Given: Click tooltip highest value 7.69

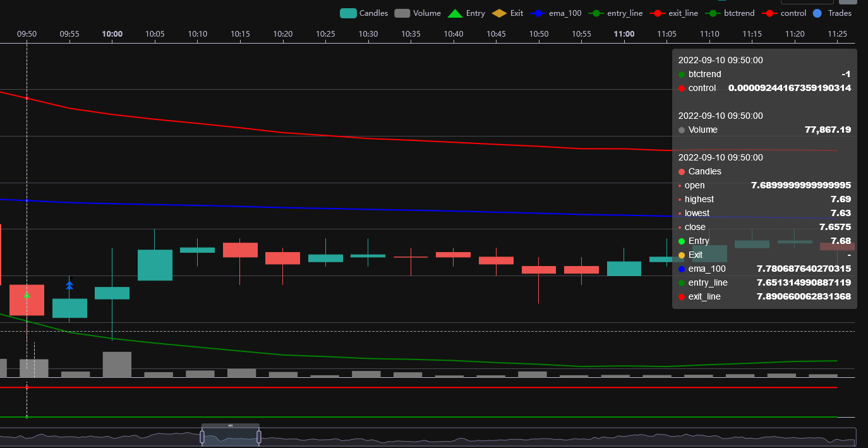Looking at the screenshot, I should pos(841,199).
